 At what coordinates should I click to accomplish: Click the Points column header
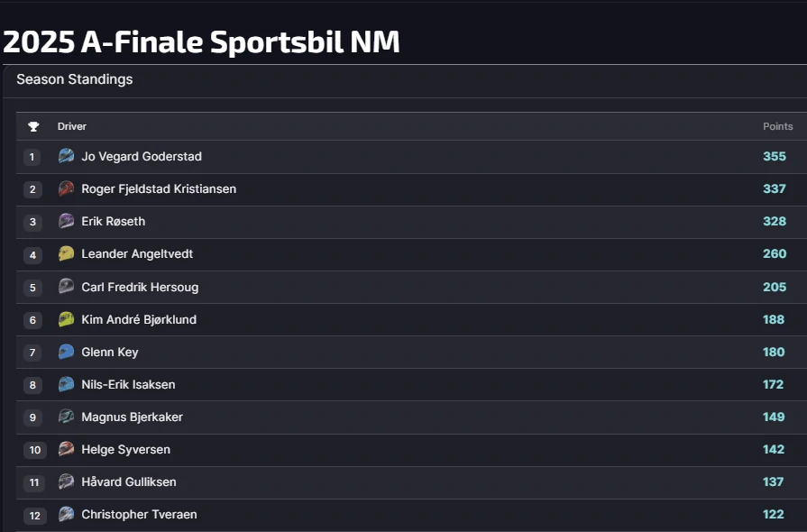(x=777, y=126)
